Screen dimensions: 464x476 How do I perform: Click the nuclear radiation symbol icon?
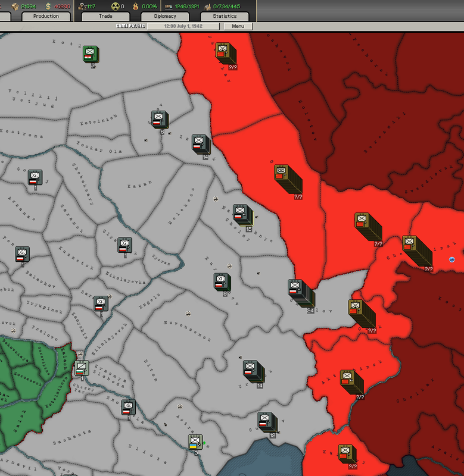[115, 6]
